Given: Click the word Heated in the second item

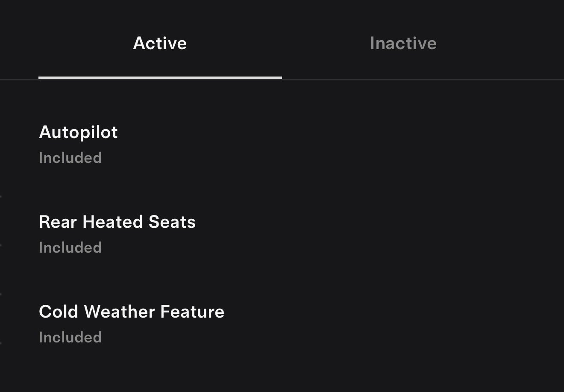Looking at the screenshot, I should [x=113, y=222].
